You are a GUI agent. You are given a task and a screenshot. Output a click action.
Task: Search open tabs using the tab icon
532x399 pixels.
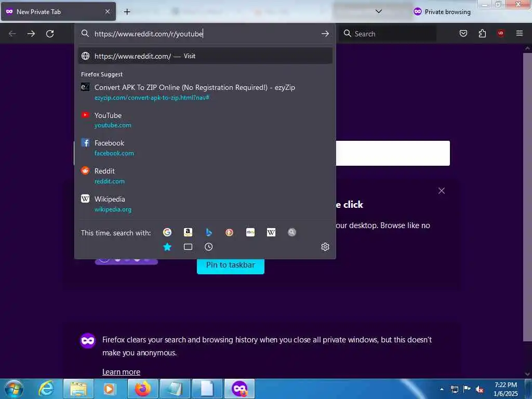pos(188,247)
